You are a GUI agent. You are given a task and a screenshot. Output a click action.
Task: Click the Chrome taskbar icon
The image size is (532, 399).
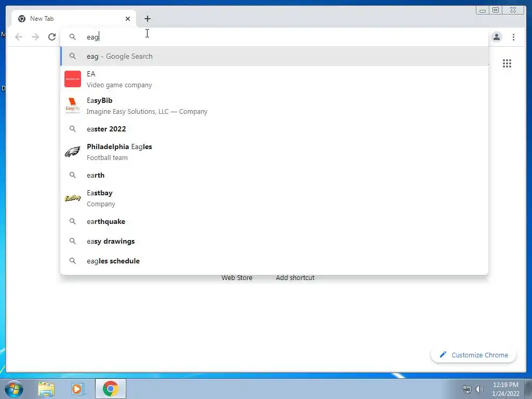point(110,389)
